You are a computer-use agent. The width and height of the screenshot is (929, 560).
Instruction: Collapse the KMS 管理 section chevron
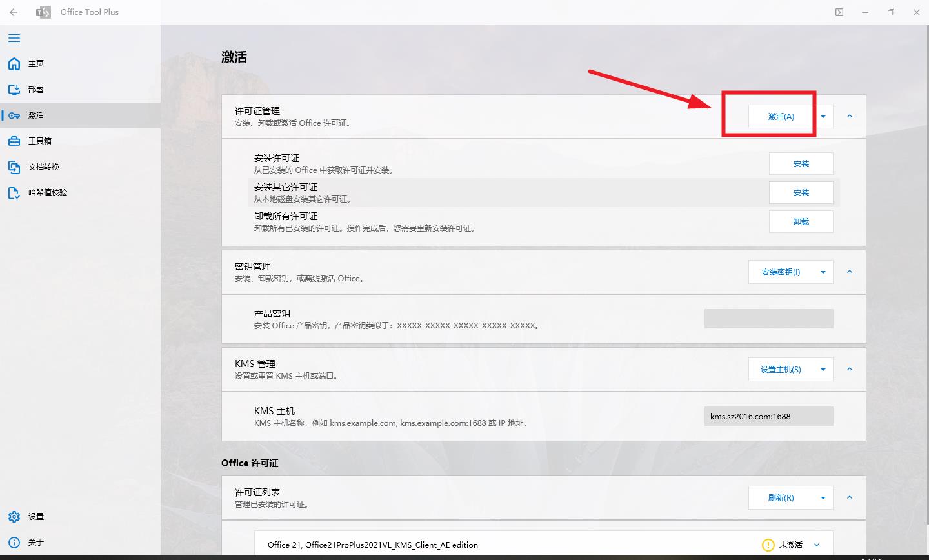coord(850,369)
